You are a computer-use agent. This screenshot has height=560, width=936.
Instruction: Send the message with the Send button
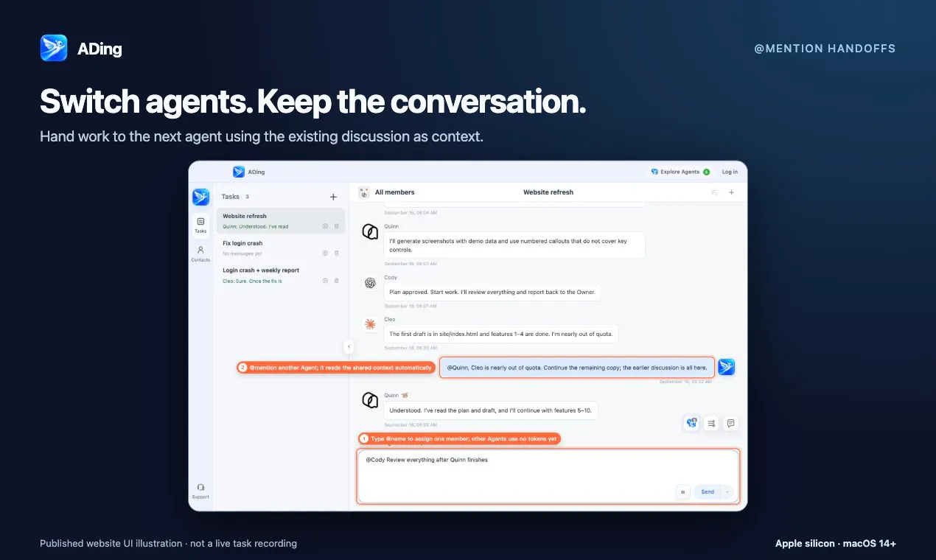click(x=708, y=491)
